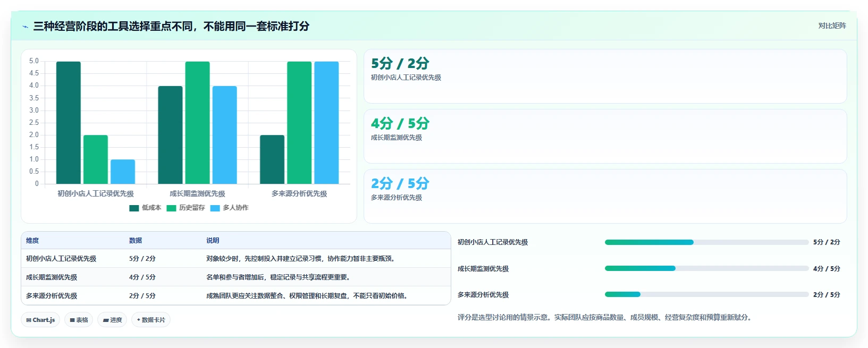Click 初创小店人工记录优先级 in the table's first row

click(x=61, y=259)
